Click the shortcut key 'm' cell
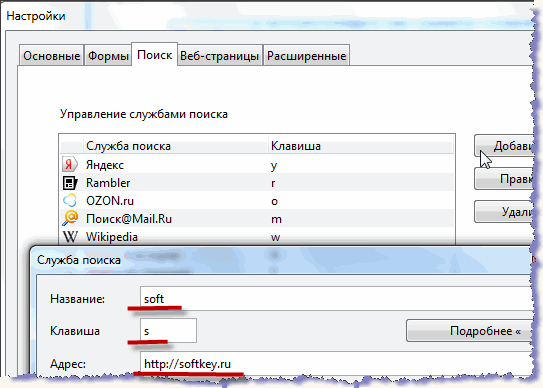This screenshot has height=388, width=543. click(276, 219)
